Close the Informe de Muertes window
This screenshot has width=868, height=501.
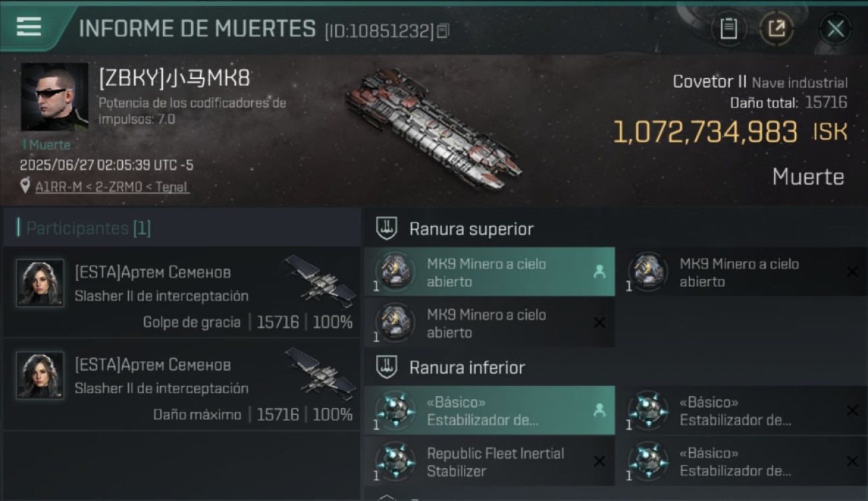835,29
